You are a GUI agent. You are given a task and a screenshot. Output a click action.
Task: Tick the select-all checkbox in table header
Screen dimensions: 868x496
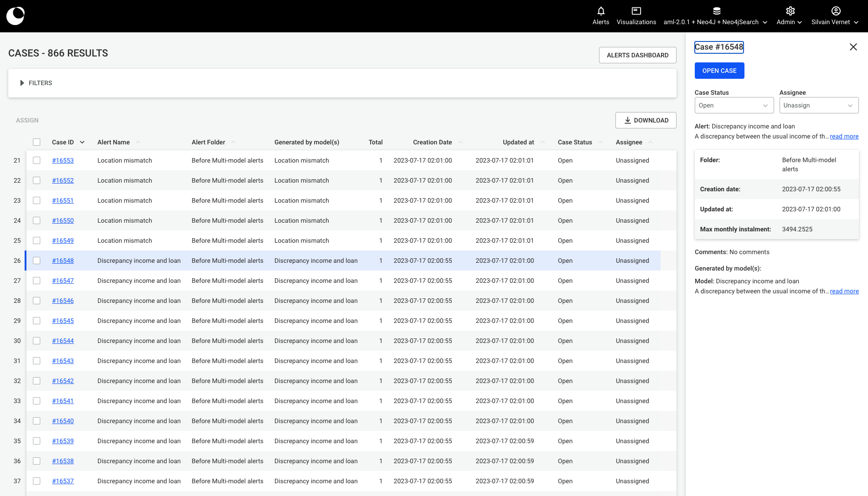36,142
